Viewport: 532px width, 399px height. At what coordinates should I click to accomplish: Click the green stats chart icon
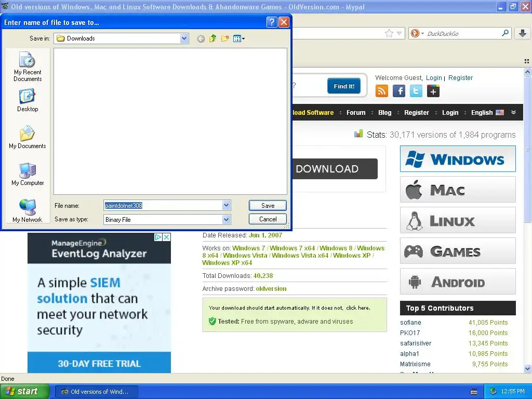(x=358, y=134)
